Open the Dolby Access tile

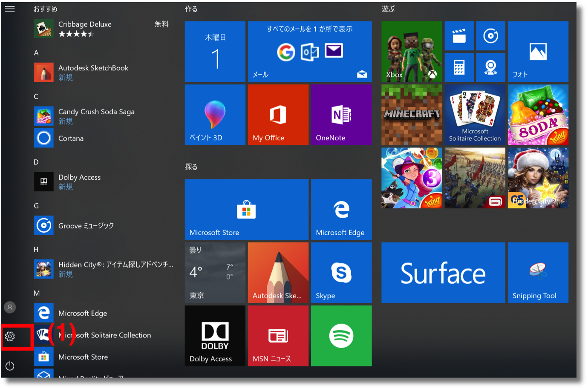coord(215,336)
